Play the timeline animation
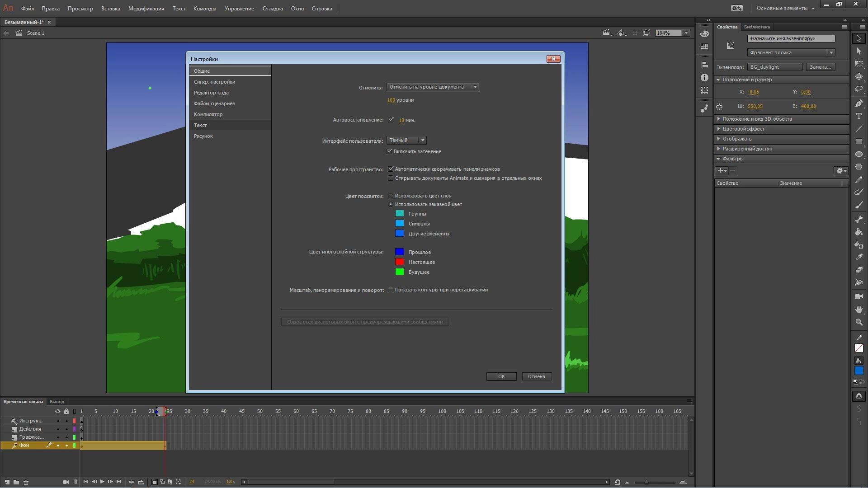The width and height of the screenshot is (868, 488). point(102,482)
